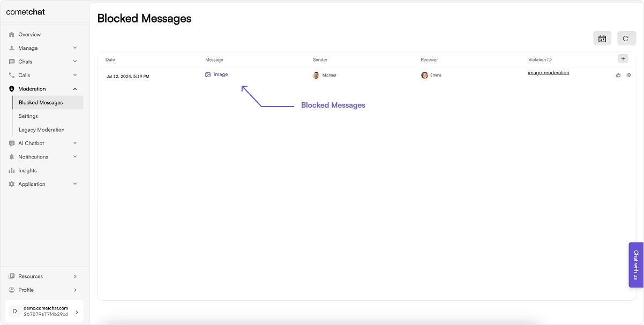Click the Insights bar chart icon
Viewport: 644px width, 325px height.
click(12, 170)
